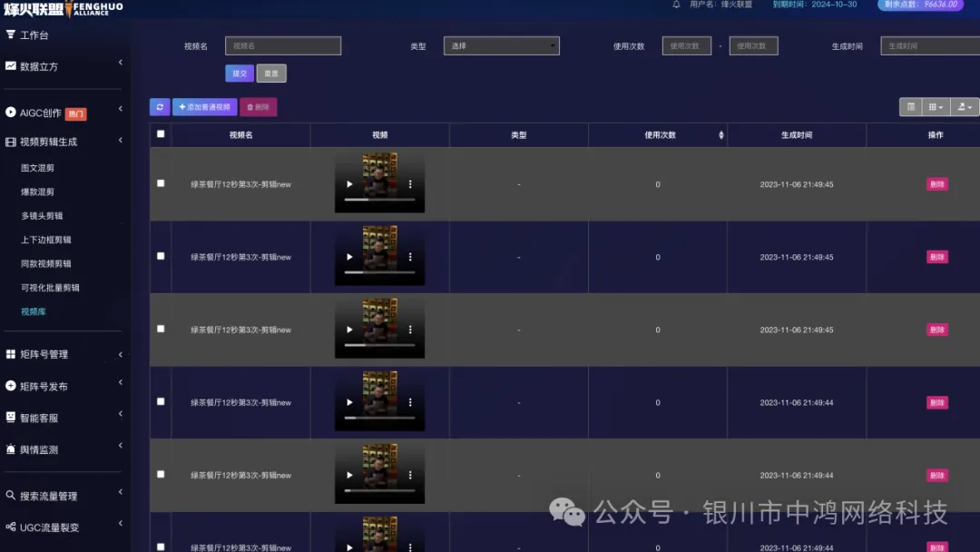Open the 可视化批量剪辑 submenu item
The image size is (980, 552).
click(50, 288)
